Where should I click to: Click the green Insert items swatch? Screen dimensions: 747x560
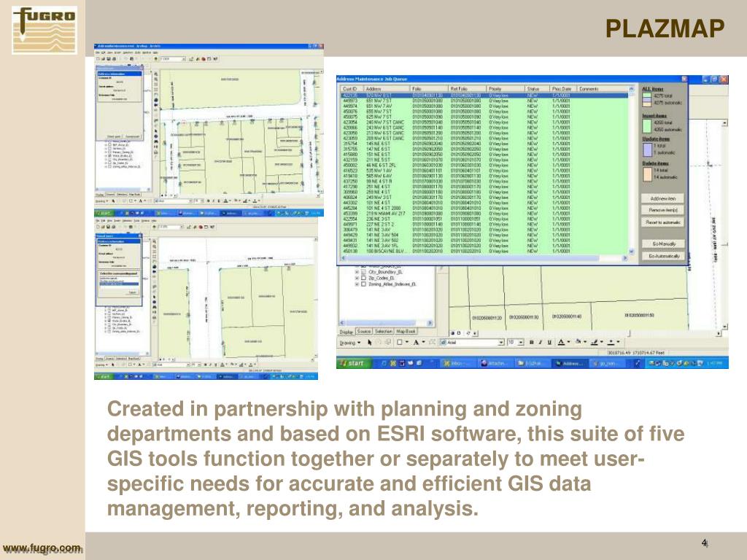coord(647,125)
